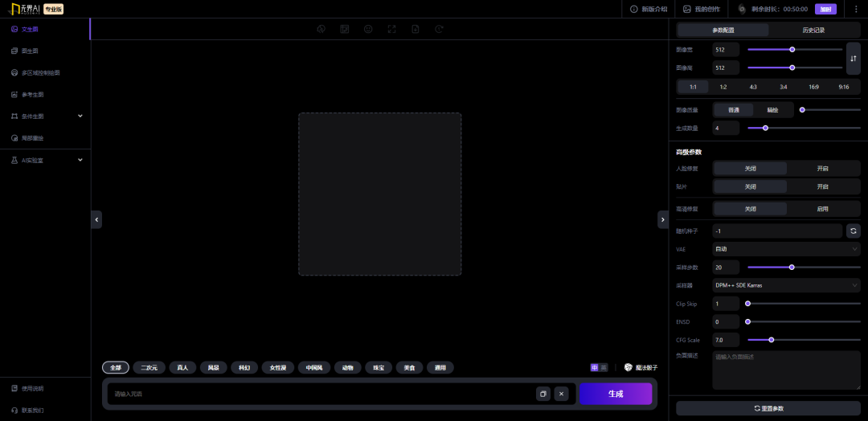
Task: Switch to 参数配置 tab
Action: 723,30
